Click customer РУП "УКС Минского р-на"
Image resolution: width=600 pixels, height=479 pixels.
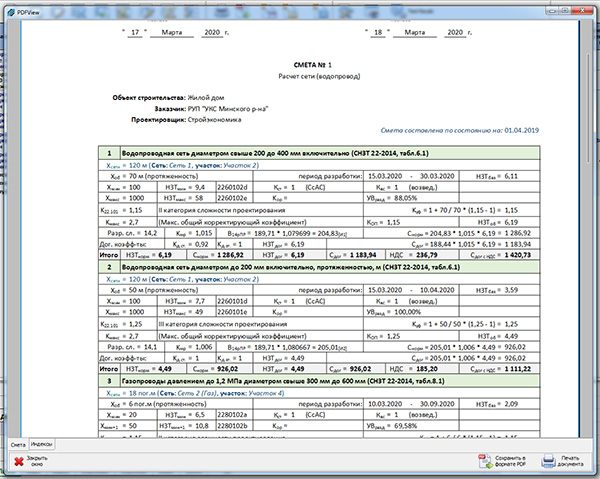tap(228, 109)
